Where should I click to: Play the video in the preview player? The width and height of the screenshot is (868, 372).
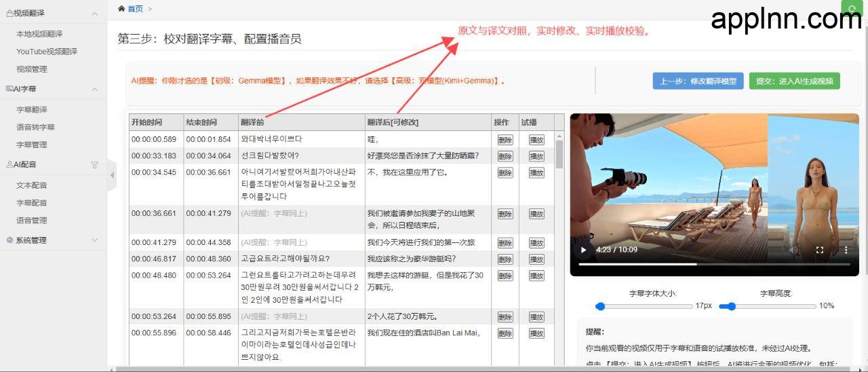[x=583, y=250]
